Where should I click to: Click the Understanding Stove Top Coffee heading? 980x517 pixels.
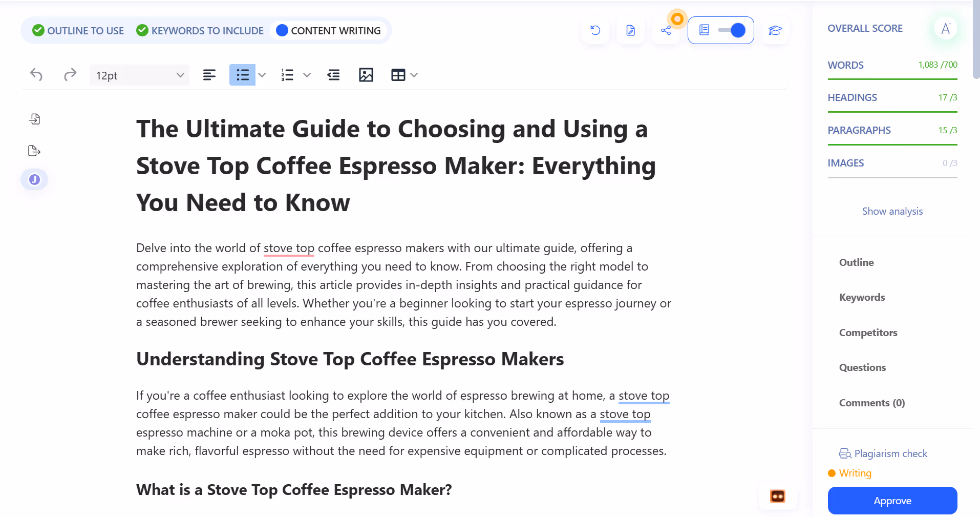pyautogui.click(x=350, y=359)
